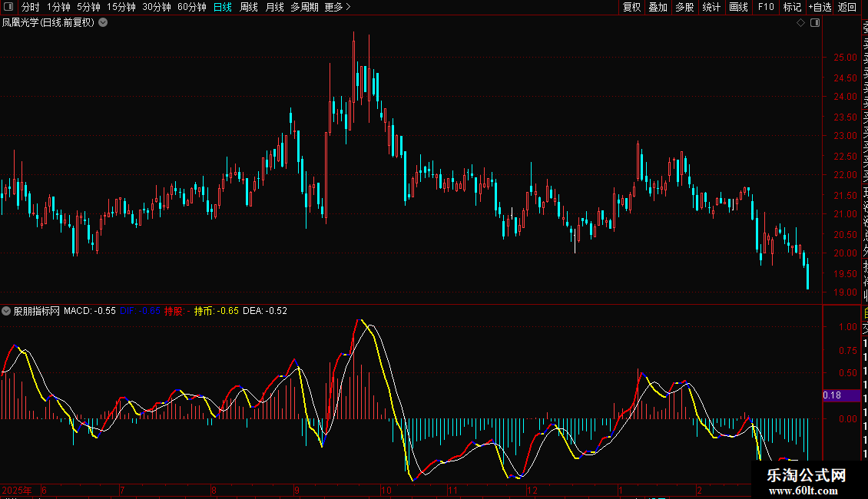
Task: Select the 30分钟 period
Action: (x=156, y=7)
